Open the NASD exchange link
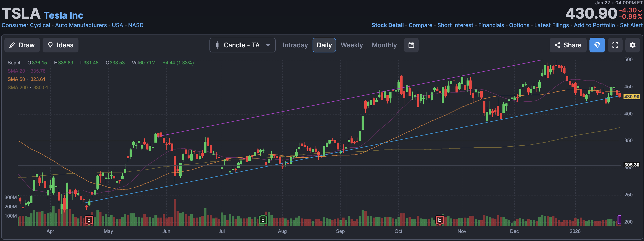 (x=136, y=25)
